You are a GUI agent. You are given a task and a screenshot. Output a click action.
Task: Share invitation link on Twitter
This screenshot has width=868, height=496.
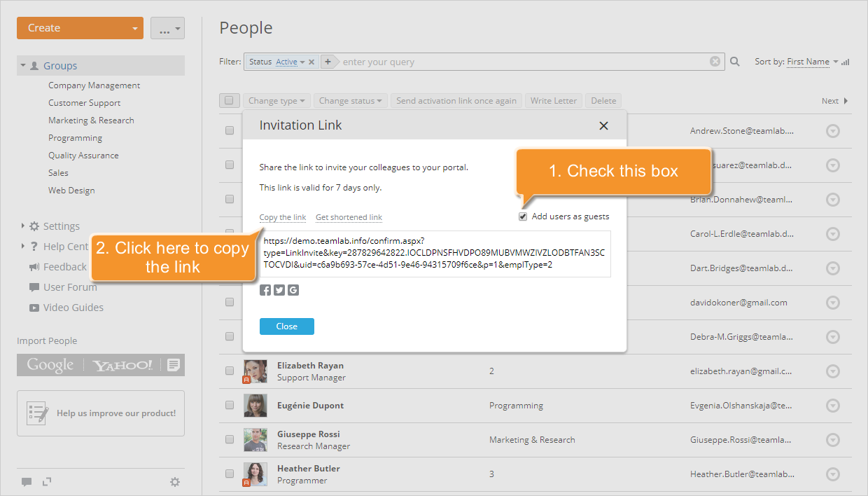point(279,290)
